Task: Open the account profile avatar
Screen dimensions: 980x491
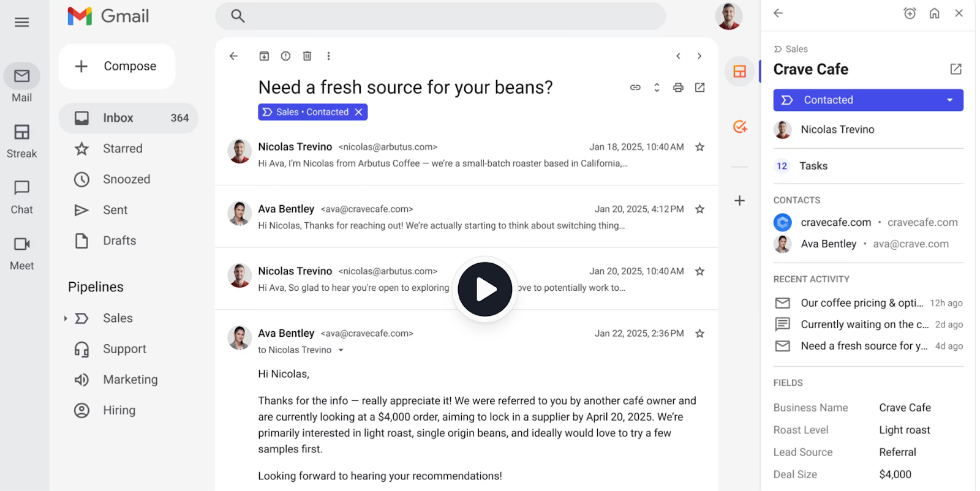Action: (729, 16)
